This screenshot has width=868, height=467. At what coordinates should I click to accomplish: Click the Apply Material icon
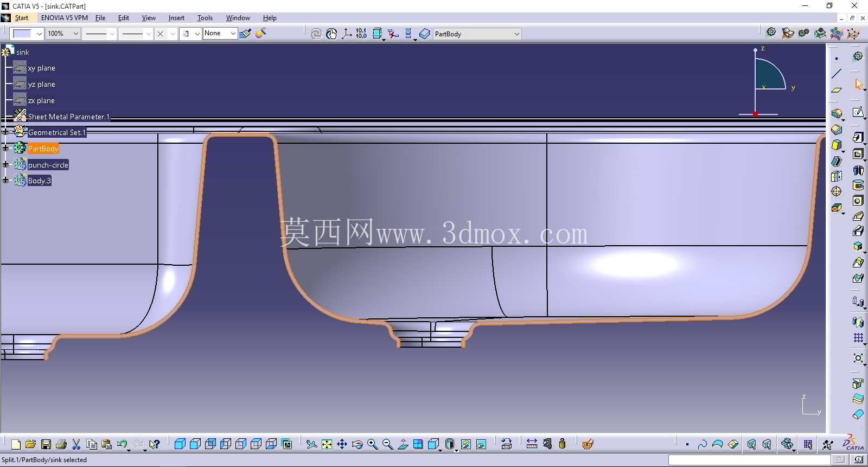[x=588, y=444]
